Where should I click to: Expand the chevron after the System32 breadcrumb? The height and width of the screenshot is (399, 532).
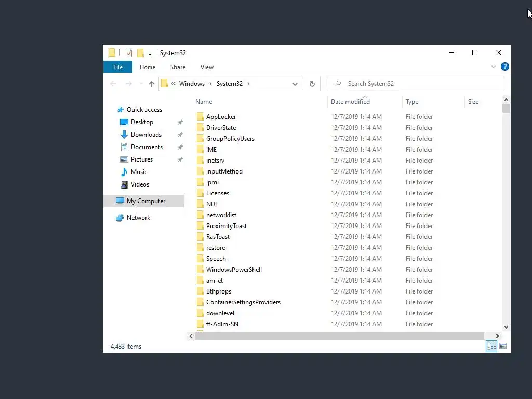tap(248, 84)
